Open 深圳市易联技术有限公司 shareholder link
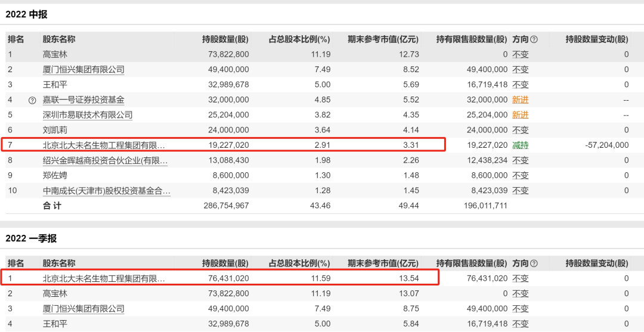 (87, 115)
